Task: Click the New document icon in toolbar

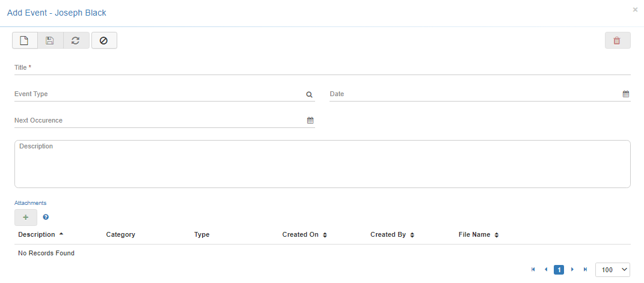Action: pos(25,40)
